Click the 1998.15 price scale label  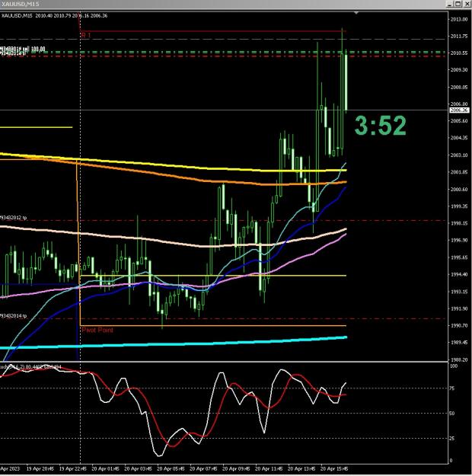[459, 223]
